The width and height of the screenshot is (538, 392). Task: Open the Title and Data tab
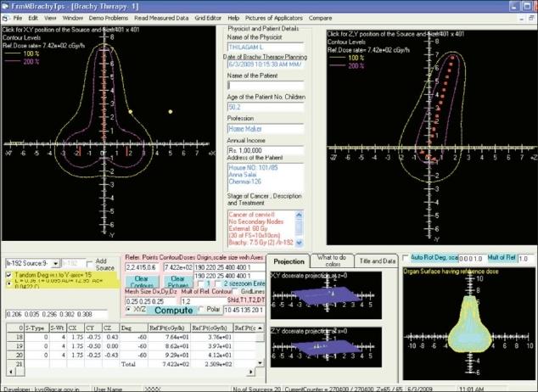click(375, 261)
